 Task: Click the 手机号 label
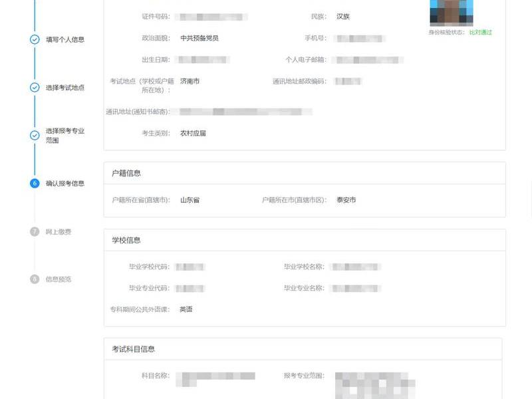tap(315, 38)
